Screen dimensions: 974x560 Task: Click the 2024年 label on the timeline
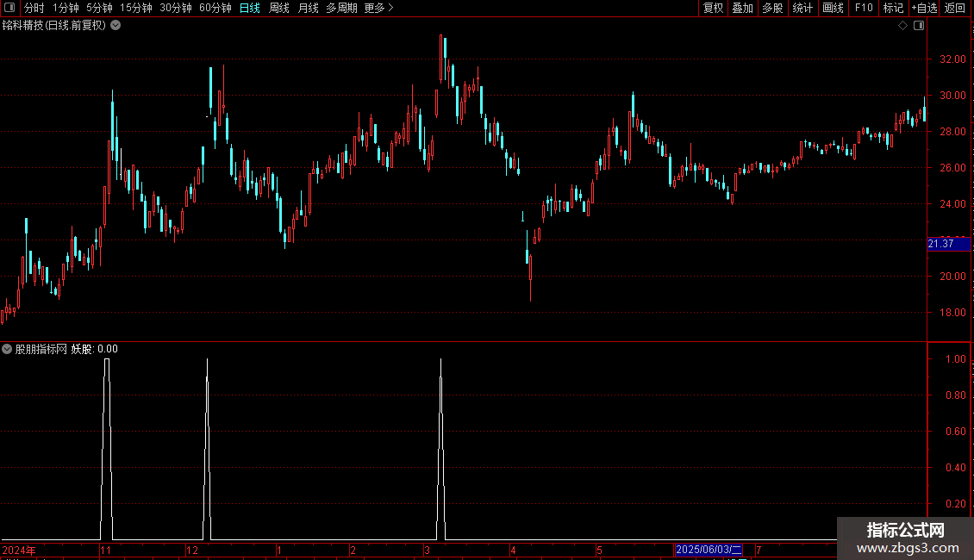19,550
